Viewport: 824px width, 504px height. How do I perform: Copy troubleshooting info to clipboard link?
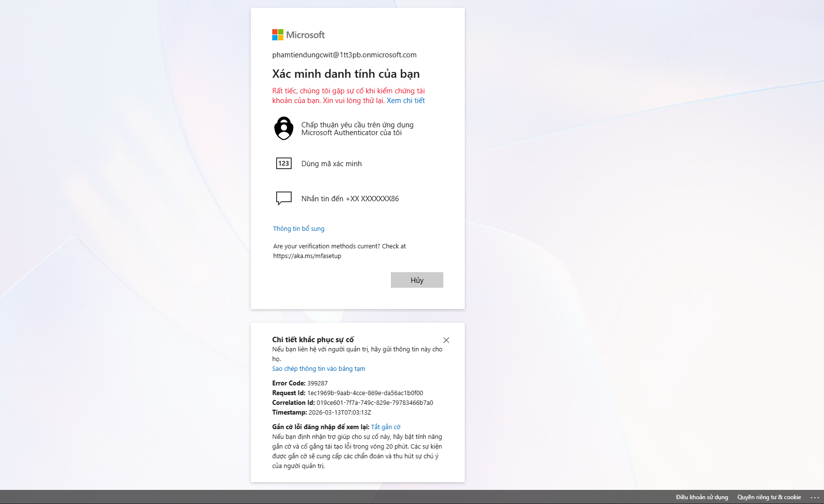tap(318, 369)
